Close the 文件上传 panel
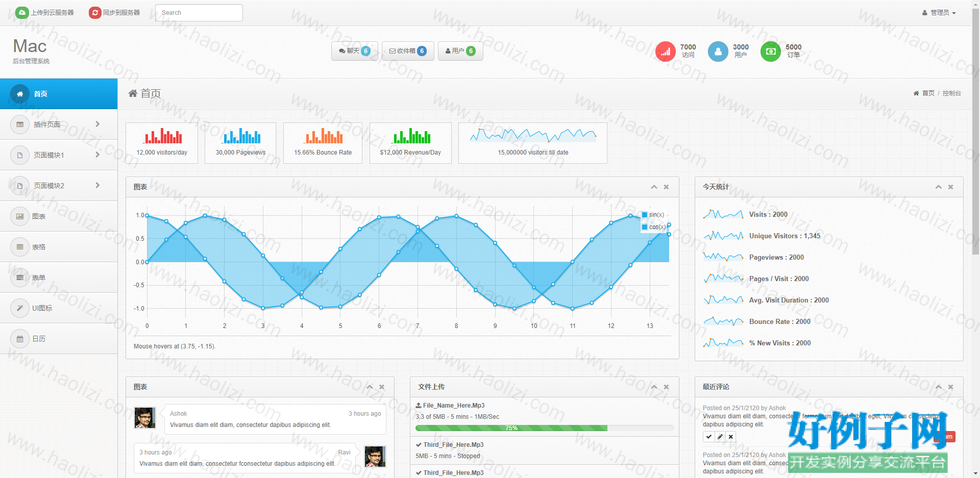 point(666,387)
